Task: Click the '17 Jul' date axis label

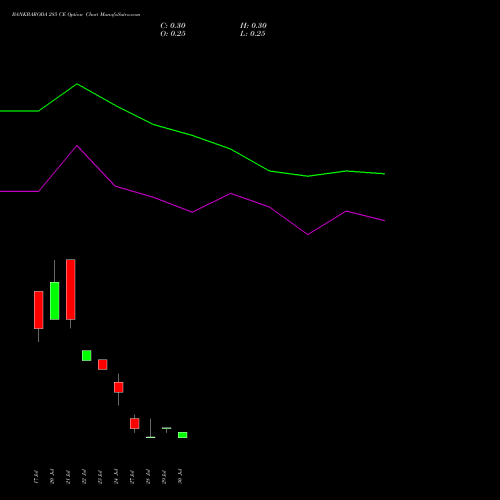Action: coord(36,477)
